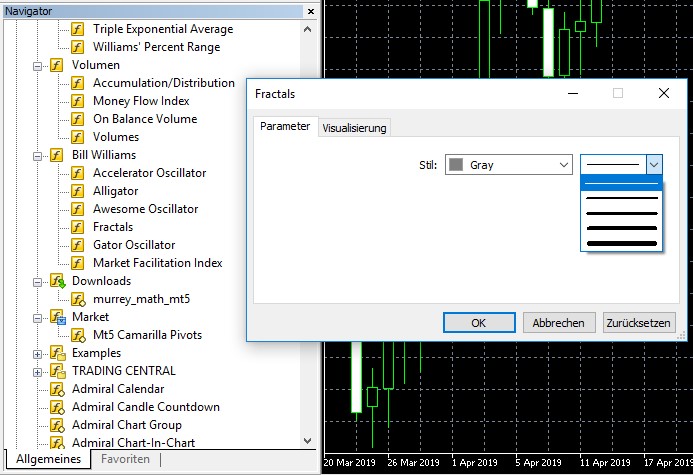Select the Accelerator Oscillator icon
Screen dimensions: 693x475
(x=77, y=173)
